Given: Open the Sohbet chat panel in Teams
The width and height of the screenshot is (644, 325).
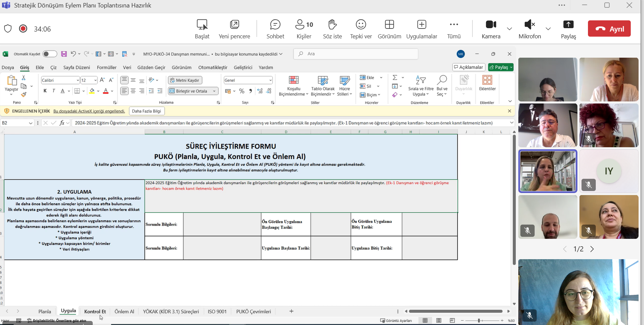Looking at the screenshot, I should 275,29.
